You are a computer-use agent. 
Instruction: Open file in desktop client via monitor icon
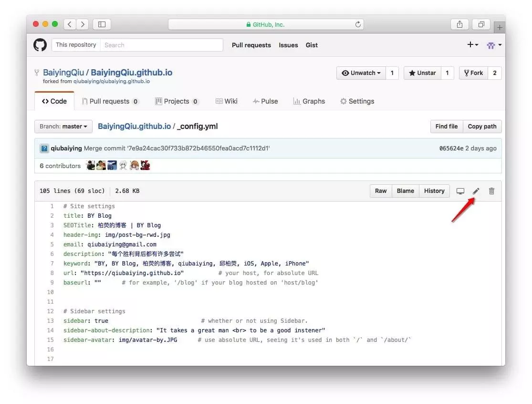tap(460, 191)
